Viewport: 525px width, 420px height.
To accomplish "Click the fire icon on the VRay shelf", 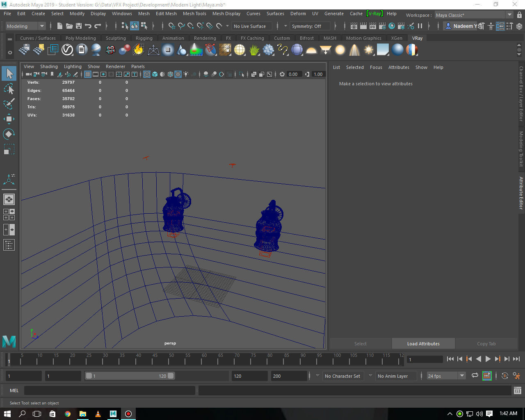I will (x=139, y=50).
